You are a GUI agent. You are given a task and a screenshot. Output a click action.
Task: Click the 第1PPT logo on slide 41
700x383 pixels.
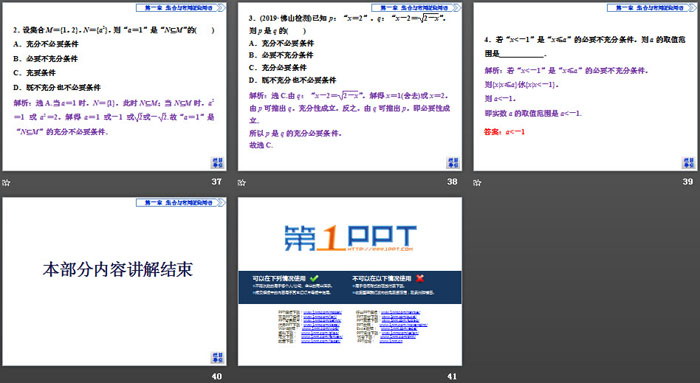pyautogui.click(x=350, y=238)
